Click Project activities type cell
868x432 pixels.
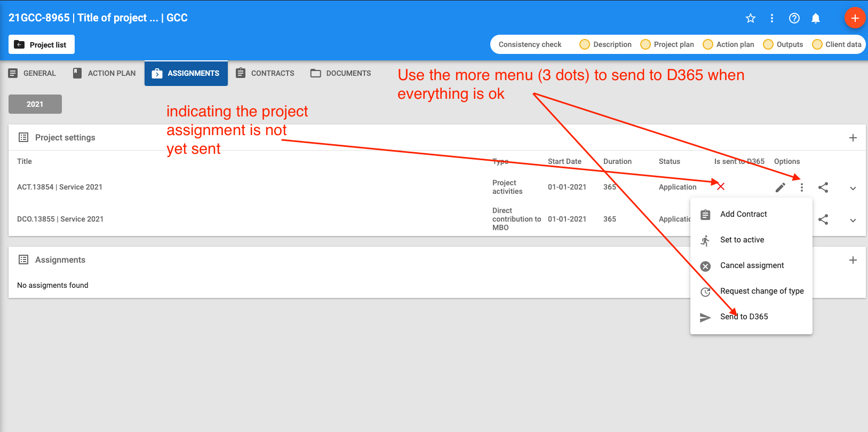(507, 187)
